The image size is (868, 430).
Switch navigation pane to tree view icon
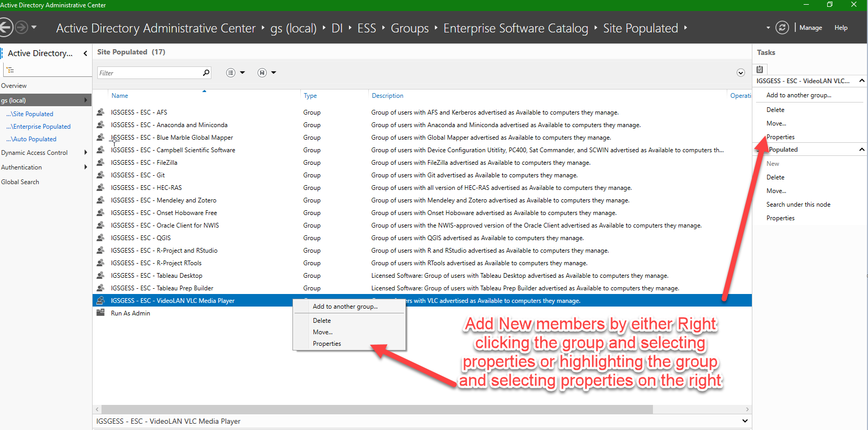click(10, 70)
